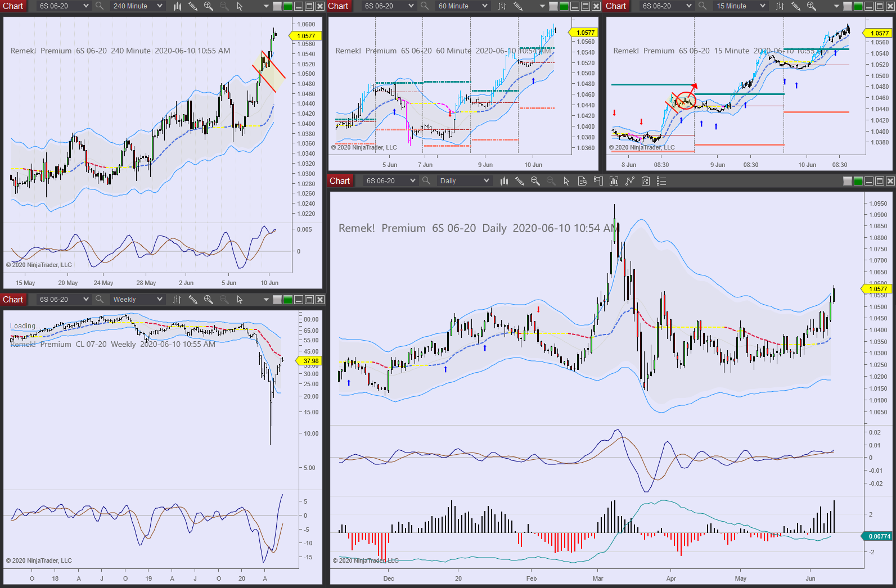Screen dimensions: 896x588
Task: Toggle green interval link in 15 Minute chart
Action: pos(858,6)
